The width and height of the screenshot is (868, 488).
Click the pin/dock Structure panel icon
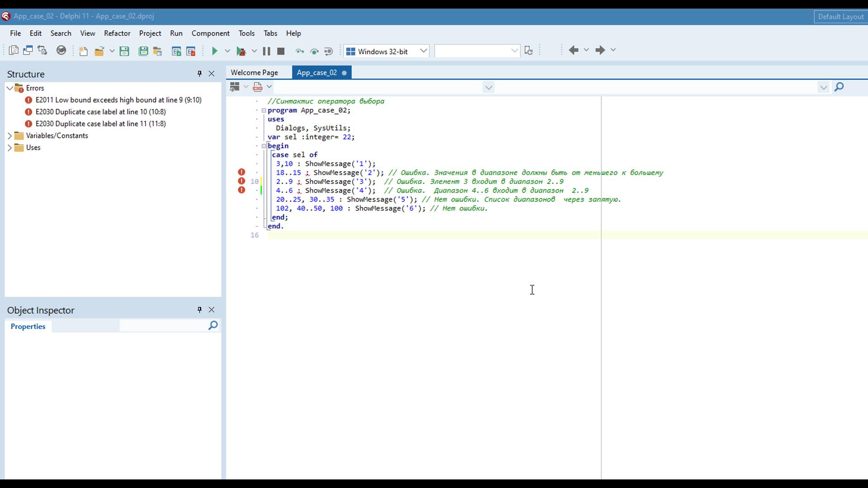[x=199, y=73]
